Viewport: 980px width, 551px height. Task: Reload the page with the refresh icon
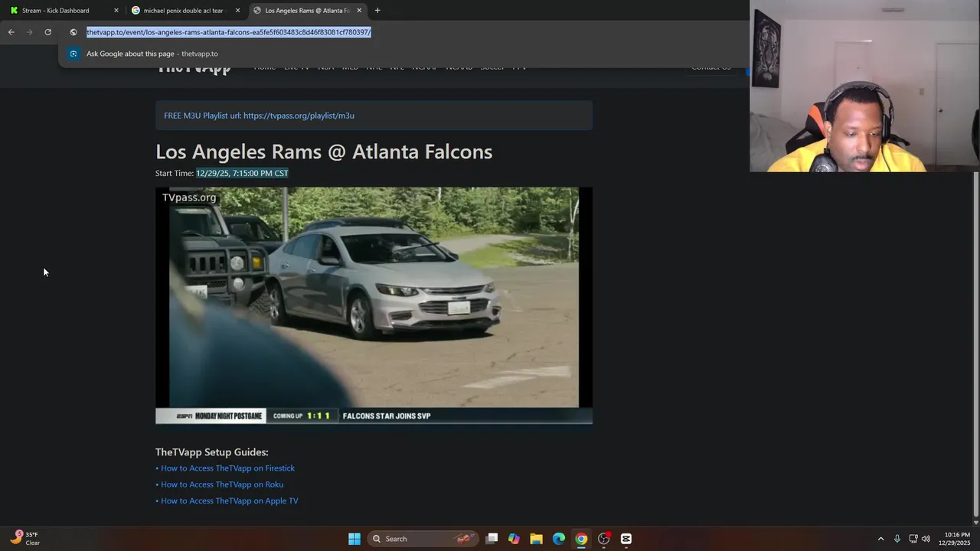point(47,32)
